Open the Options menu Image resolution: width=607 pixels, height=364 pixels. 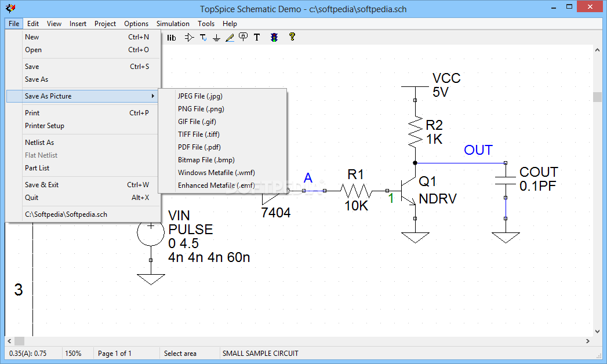point(136,24)
